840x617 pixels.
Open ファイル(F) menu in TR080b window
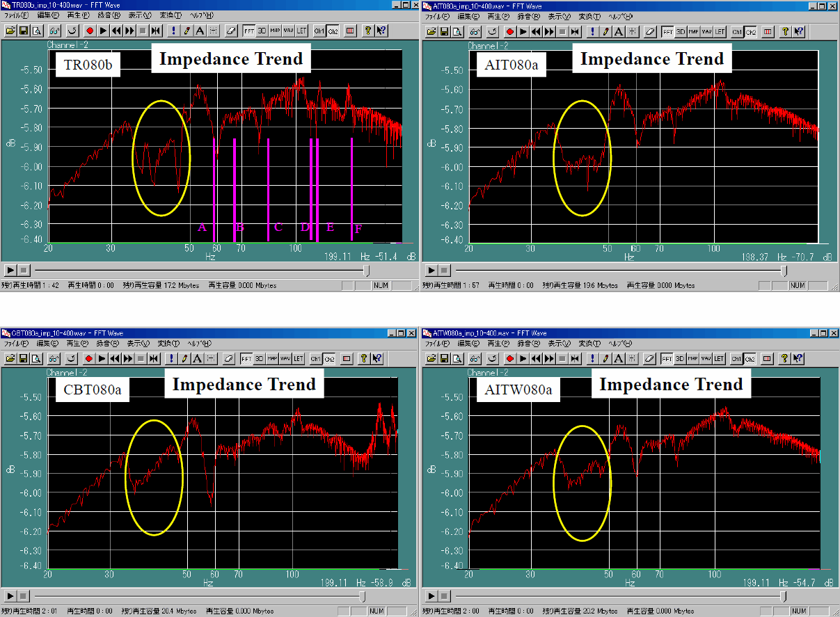(17, 15)
